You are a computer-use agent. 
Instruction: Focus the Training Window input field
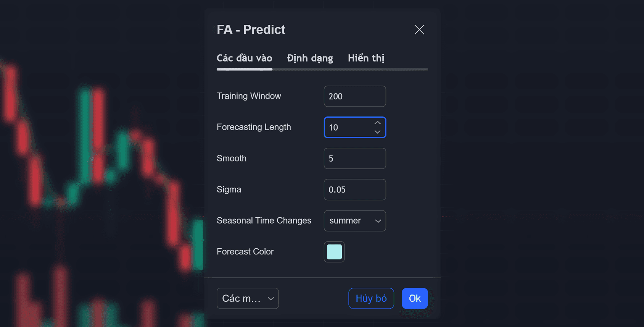[x=354, y=96]
